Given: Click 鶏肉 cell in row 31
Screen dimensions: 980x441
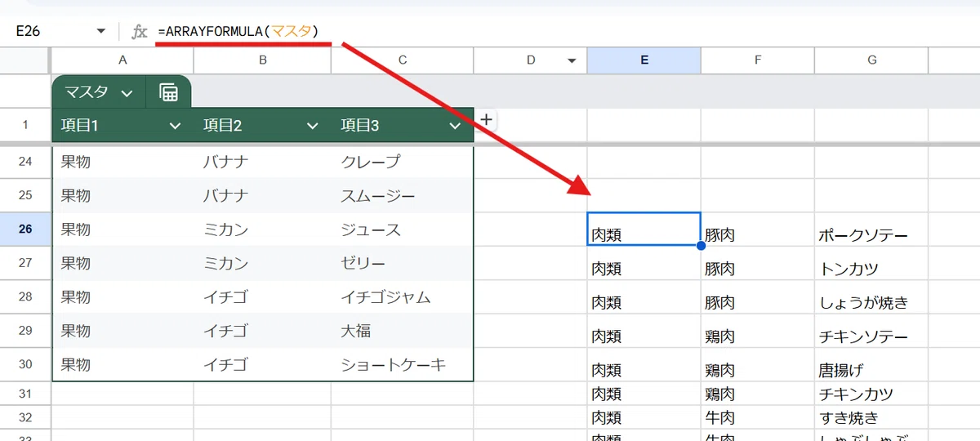Looking at the screenshot, I should pos(757,394).
